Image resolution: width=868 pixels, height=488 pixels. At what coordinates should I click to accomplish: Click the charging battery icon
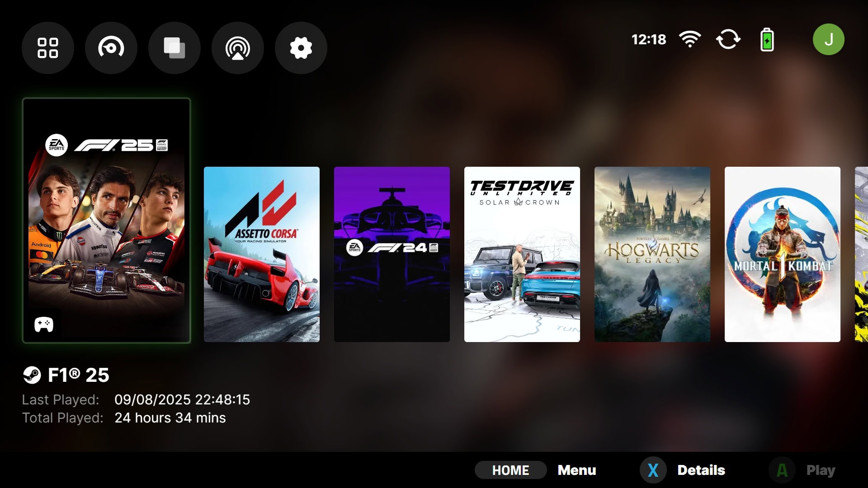tap(767, 39)
